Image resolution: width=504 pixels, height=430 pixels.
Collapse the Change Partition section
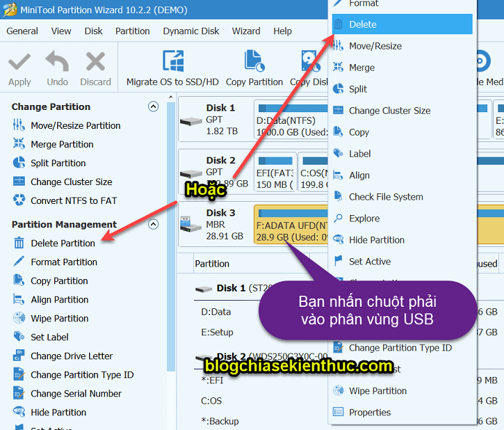coord(154,106)
